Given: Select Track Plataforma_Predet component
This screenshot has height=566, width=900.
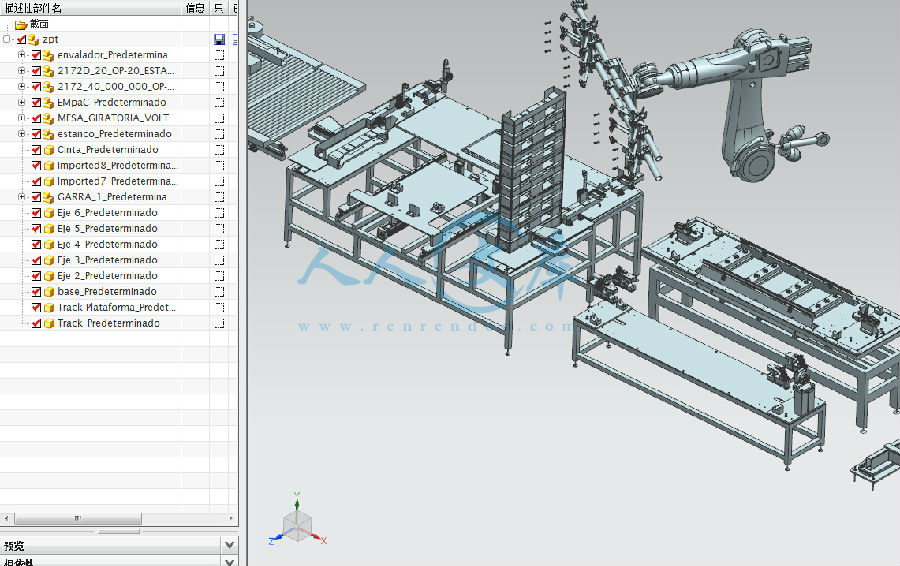Looking at the screenshot, I should [x=116, y=308].
